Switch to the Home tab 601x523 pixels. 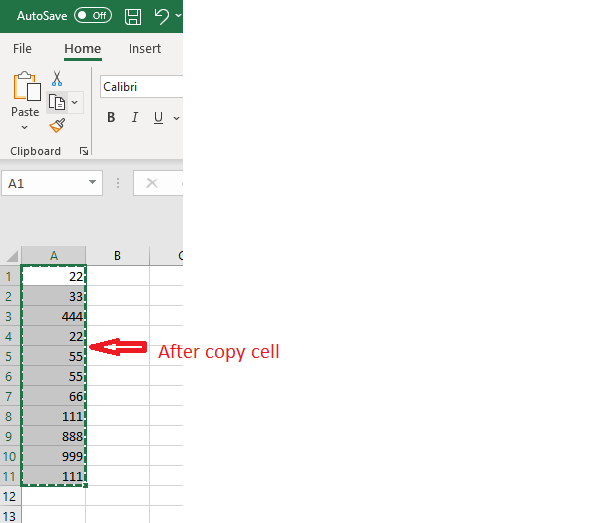tap(82, 49)
